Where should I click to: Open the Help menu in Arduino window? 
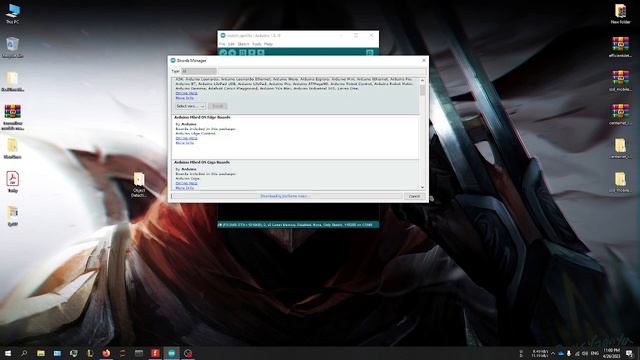tap(268, 44)
